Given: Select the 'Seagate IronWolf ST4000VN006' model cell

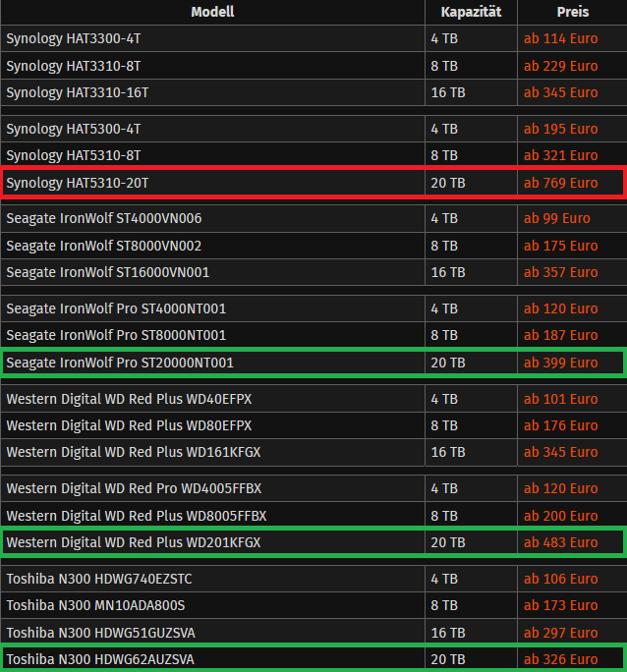Looking at the screenshot, I should [x=212, y=218].
